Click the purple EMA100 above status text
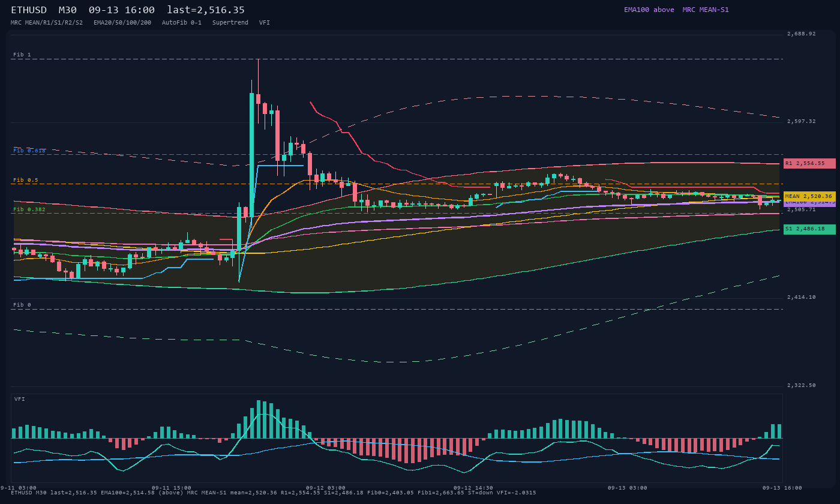 649,10
